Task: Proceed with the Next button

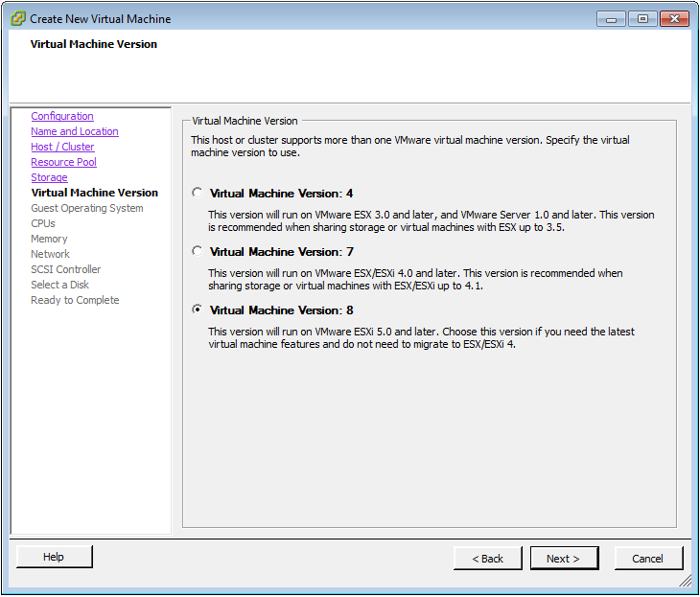Action: pos(564,558)
